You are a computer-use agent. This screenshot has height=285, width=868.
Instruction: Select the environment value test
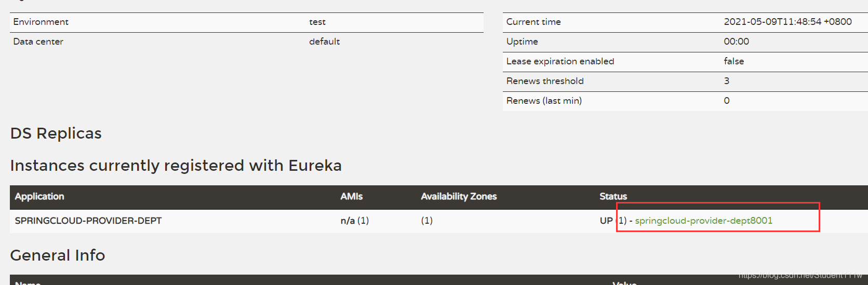click(x=317, y=22)
